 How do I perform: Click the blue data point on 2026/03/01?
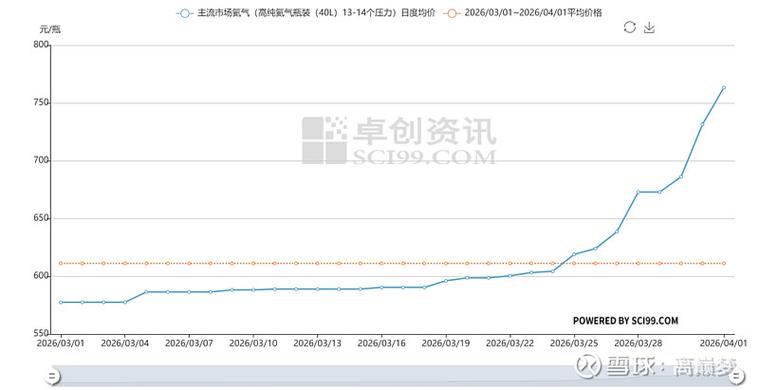[61, 302]
